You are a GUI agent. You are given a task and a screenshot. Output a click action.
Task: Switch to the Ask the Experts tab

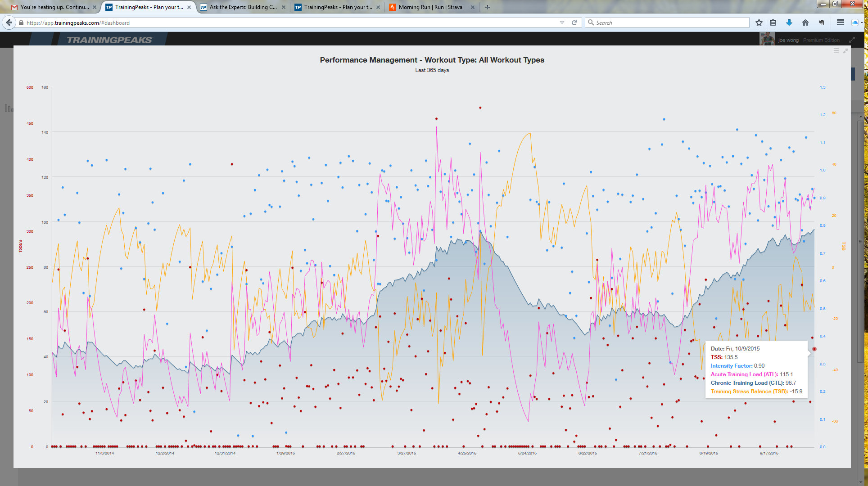click(243, 7)
